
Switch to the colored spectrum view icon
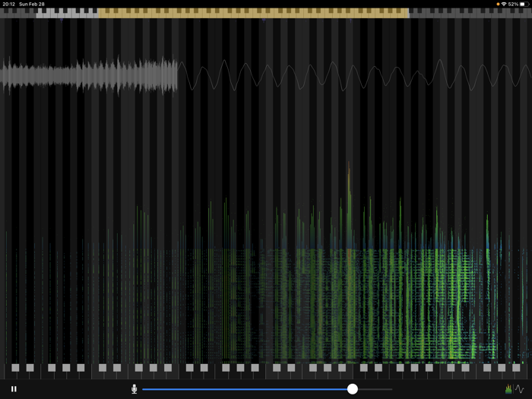pyautogui.click(x=508, y=389)
